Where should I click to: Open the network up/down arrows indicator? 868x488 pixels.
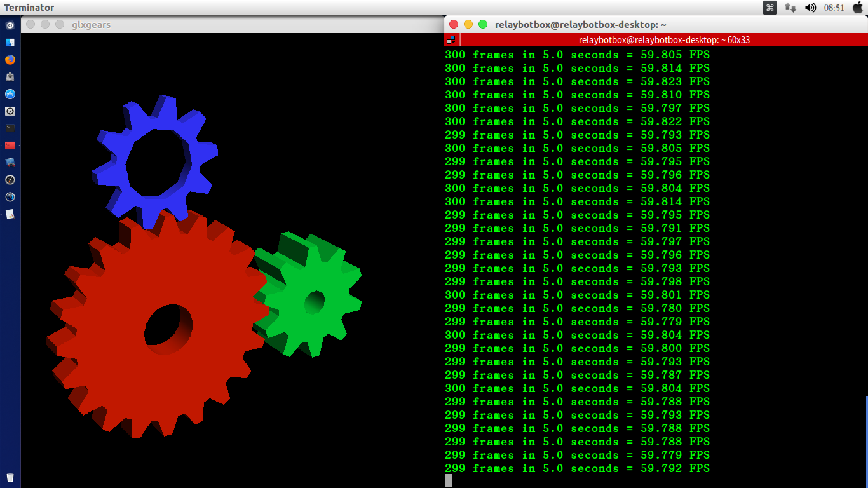point(790,8)
